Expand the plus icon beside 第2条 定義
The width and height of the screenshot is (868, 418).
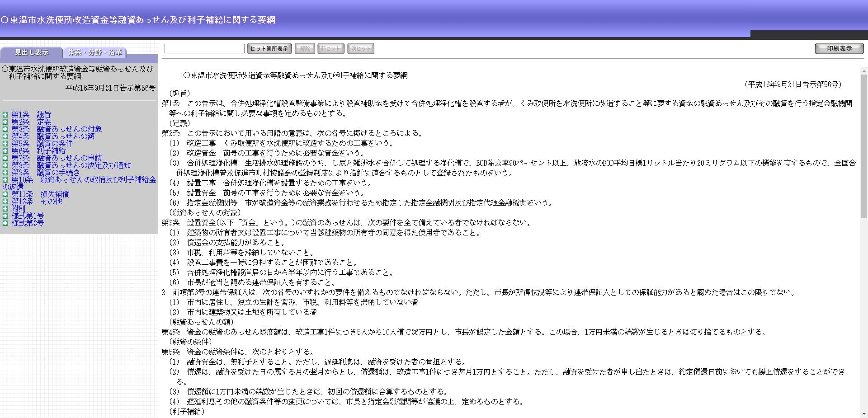pos(5,122)
